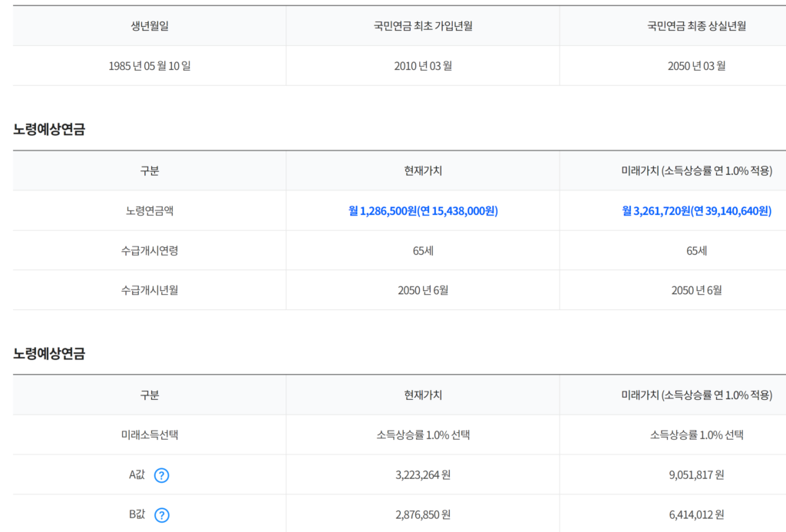The width and height of the screenshot is (786, 532).
Task: Select the birthdate value 1985년 05월 10일
Action: tap(150, 66)
